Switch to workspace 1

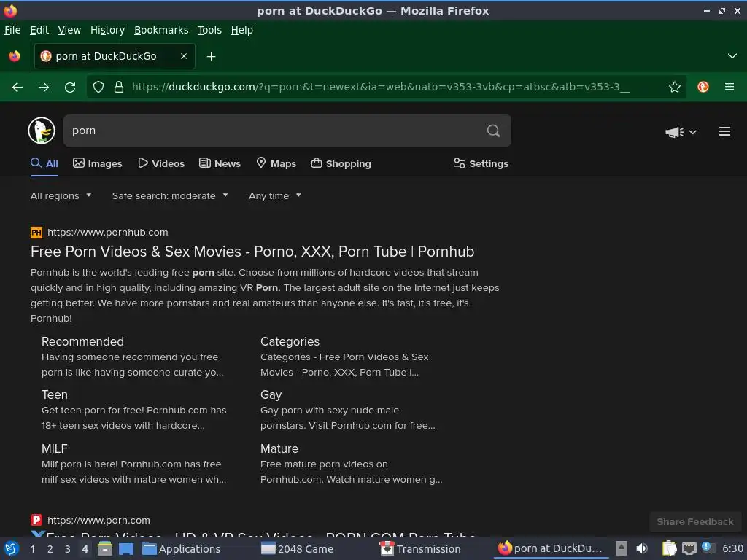click(x=32, y=549)
